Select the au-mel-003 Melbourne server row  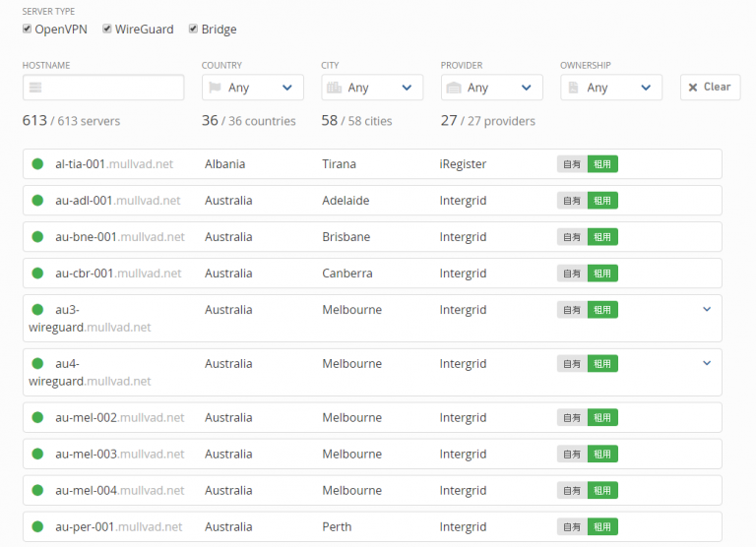pos(371,455)
